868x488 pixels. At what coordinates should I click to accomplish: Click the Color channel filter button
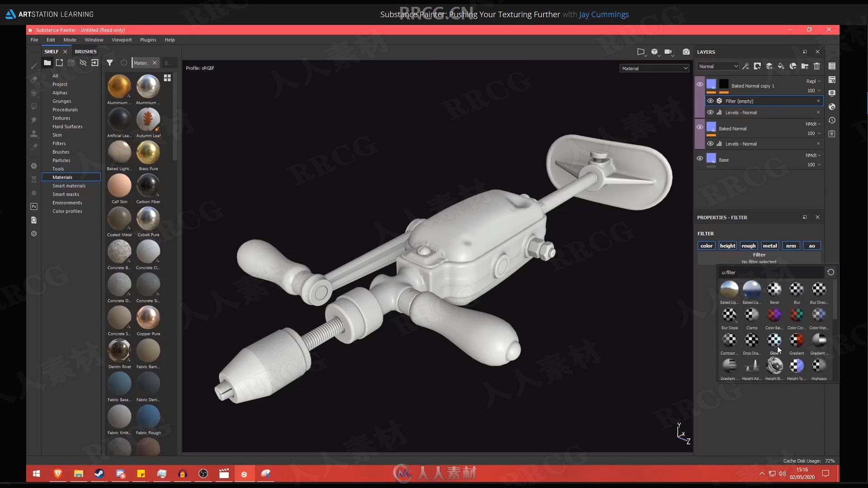707,245
